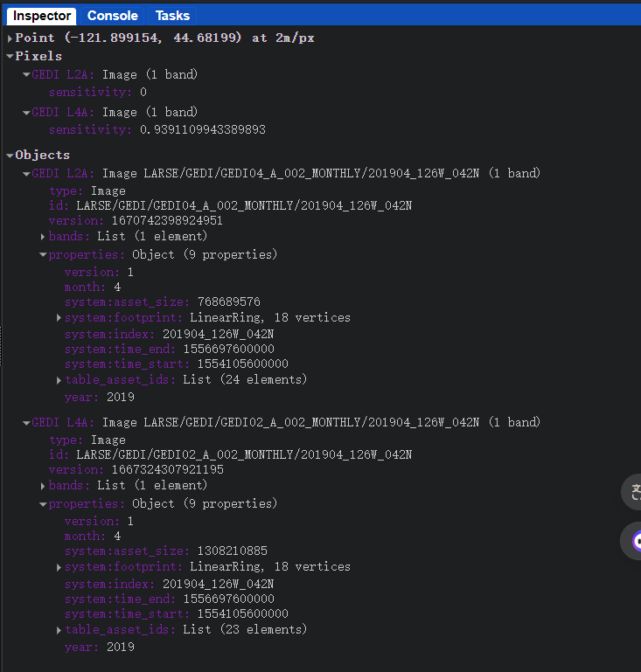Collapse the Objects section
Screen dimensions: 641x672
10,155
